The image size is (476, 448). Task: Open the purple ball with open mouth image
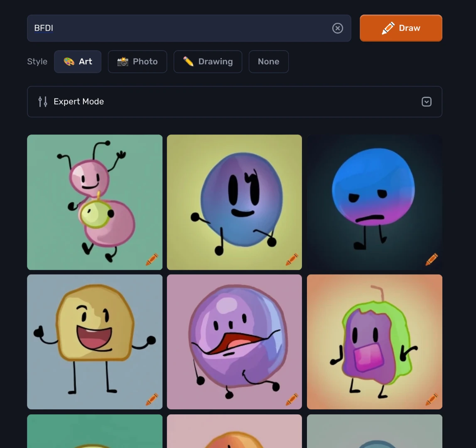pos(234,342)
